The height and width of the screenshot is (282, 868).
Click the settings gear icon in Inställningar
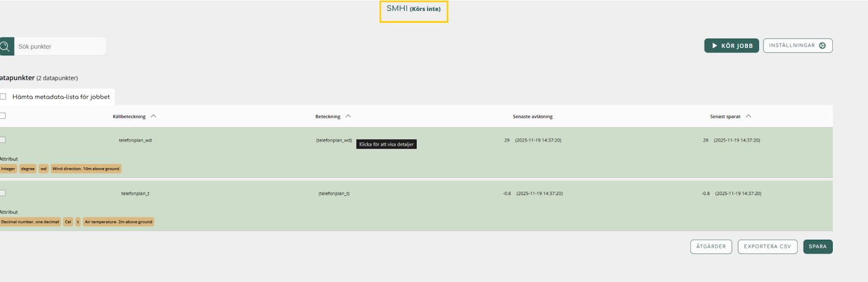(x=822, y=46)
